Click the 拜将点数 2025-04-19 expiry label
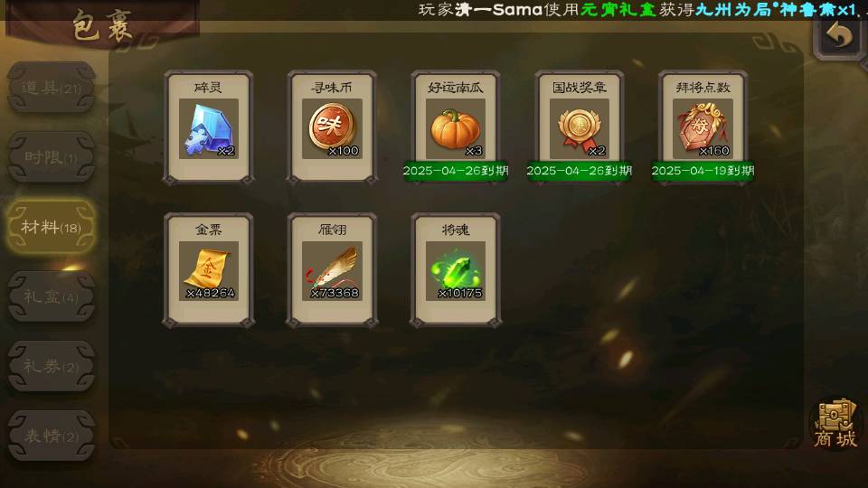 [703, 171]
